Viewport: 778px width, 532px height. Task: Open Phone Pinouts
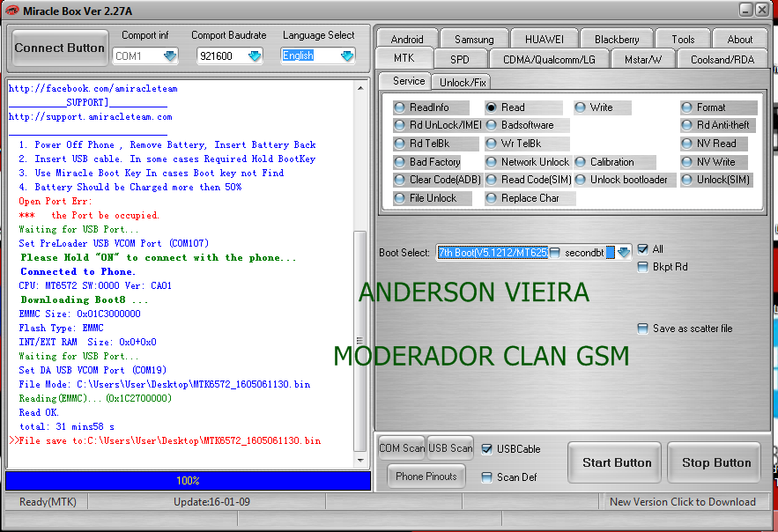click(x=426, y=477)
